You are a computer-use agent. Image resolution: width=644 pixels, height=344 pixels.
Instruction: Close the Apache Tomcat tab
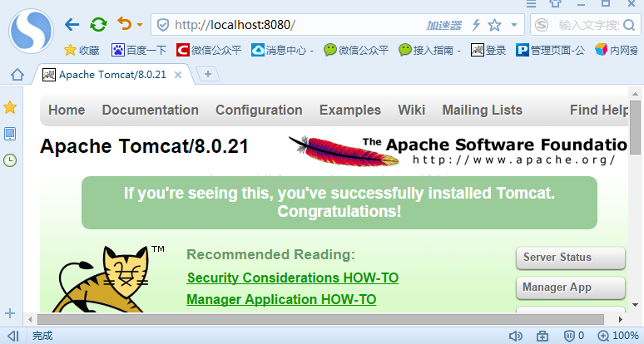[178, 75]
